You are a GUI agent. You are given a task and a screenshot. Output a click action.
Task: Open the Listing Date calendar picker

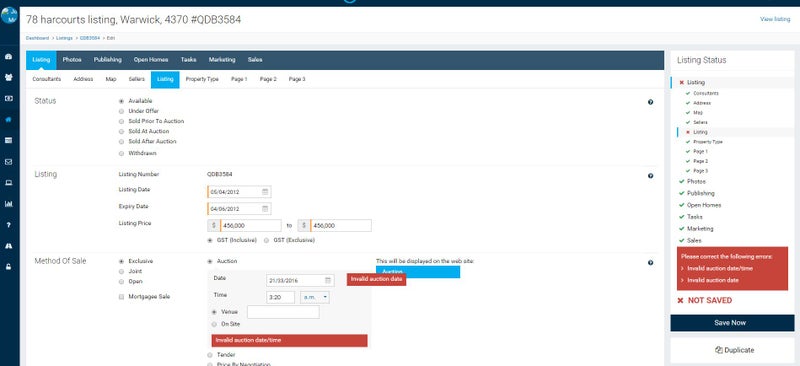click(265, 192)
